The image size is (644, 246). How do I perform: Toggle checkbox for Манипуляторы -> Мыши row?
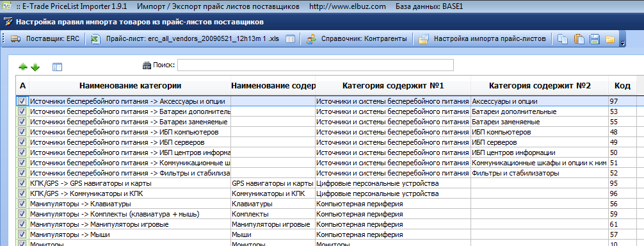(x=22, y=234)
